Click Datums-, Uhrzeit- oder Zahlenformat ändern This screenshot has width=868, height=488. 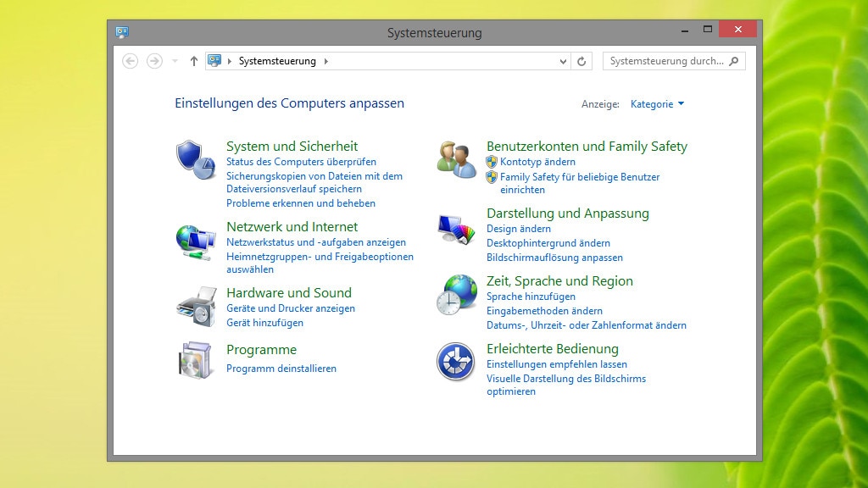tap(587, 325)
